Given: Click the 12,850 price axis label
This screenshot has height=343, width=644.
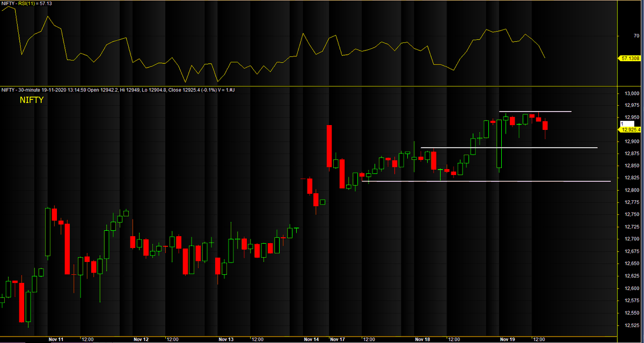Looking at the screenshot, I should tap(631, 166).
